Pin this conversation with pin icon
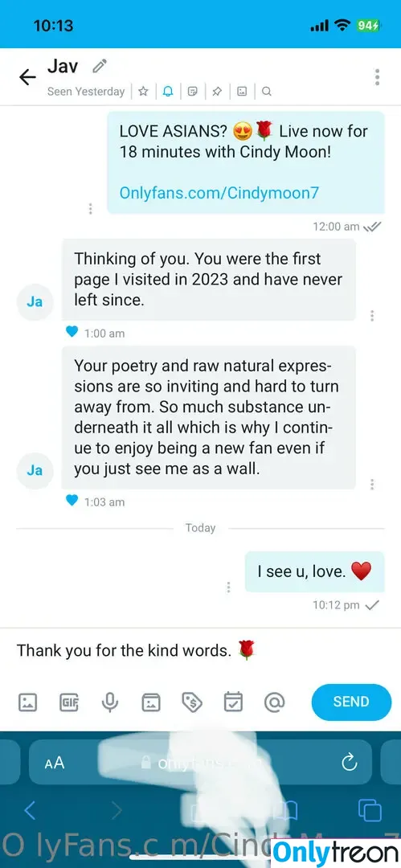This screenshot has height=868, width=401. pos(217,92)
